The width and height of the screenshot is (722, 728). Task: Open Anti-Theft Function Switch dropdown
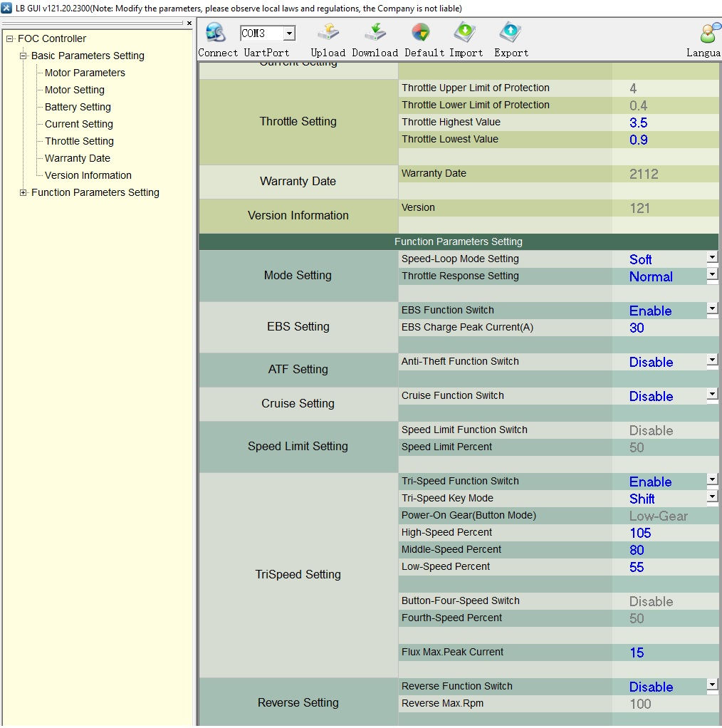(x=712, y=360)
